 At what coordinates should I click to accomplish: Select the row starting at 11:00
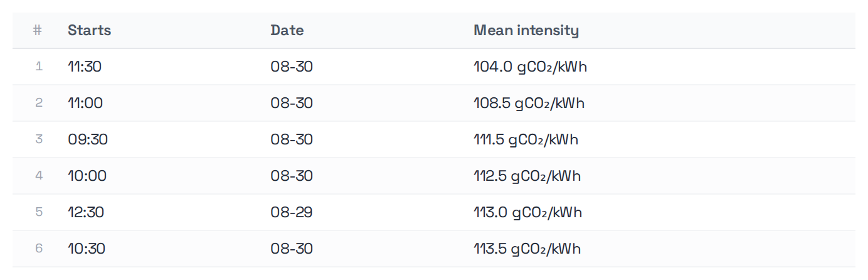(434, 103)
